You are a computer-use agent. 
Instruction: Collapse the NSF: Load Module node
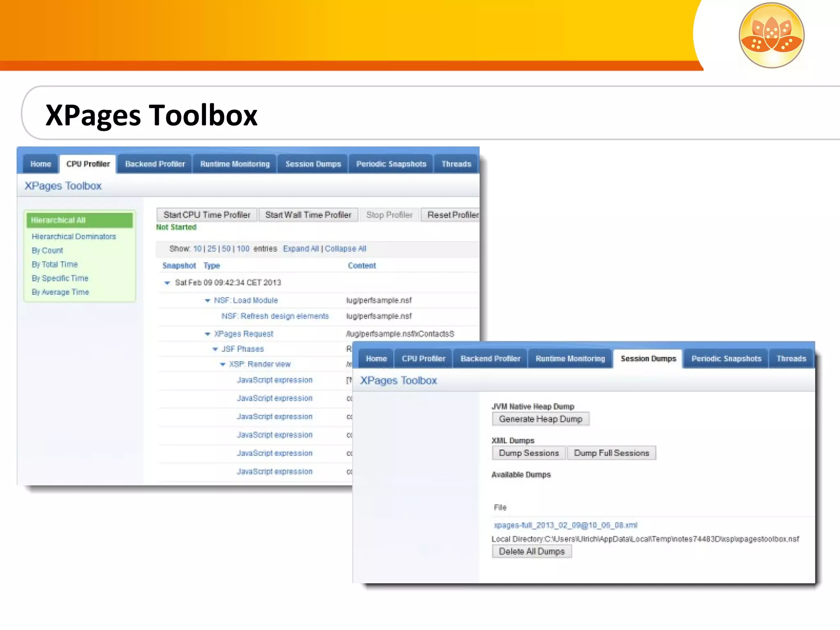208,301
